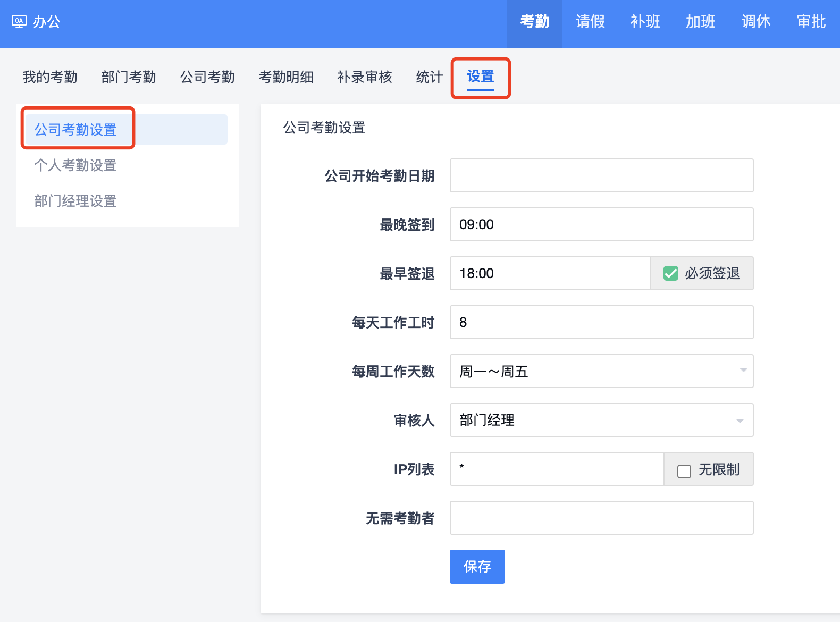Open the 补录审核 tab
The image size is (840, 622).
[365, 77]
